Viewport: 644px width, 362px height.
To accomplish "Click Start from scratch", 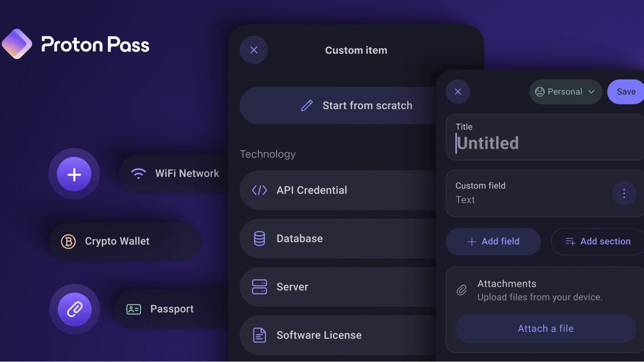I will (367, 106).
